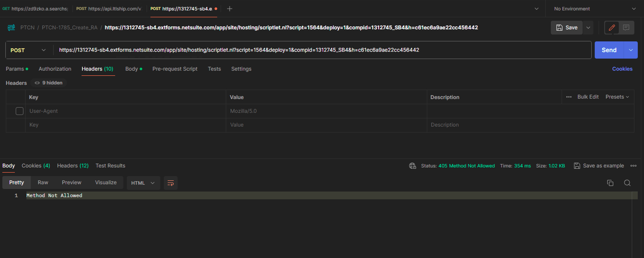Click the pencil edit icon
The height and width of the screenshot is (258, 644).
pos(612,28)
